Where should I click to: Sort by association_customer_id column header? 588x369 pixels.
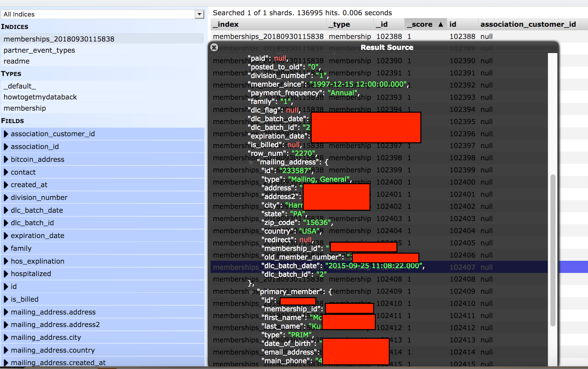point(533,24)
